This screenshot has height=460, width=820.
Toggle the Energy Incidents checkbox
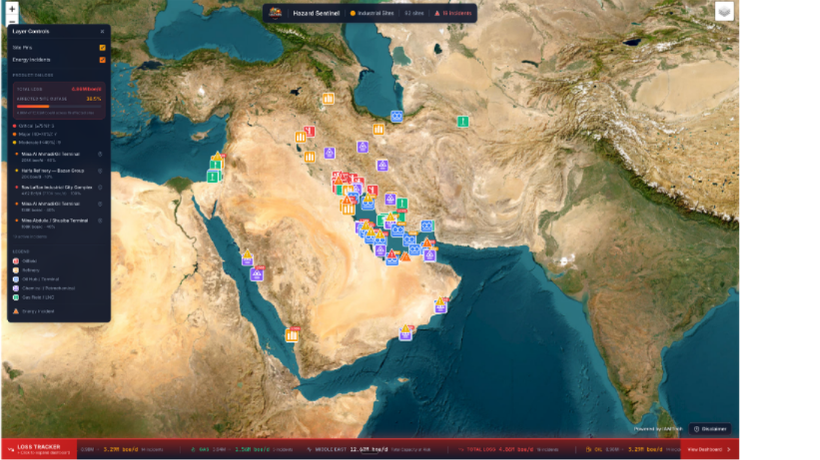[x=102, y=60]
